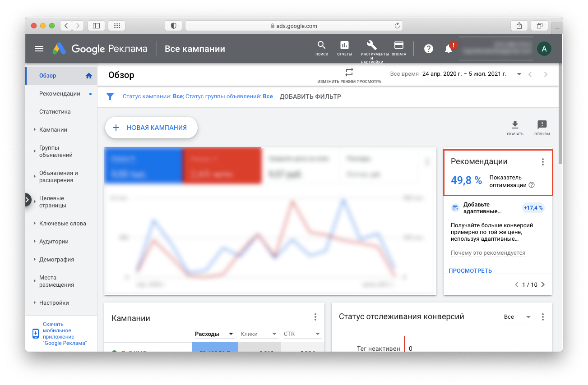The image size is (588, 385).
Task: Click the Help question mark icon
Action: 428,49
